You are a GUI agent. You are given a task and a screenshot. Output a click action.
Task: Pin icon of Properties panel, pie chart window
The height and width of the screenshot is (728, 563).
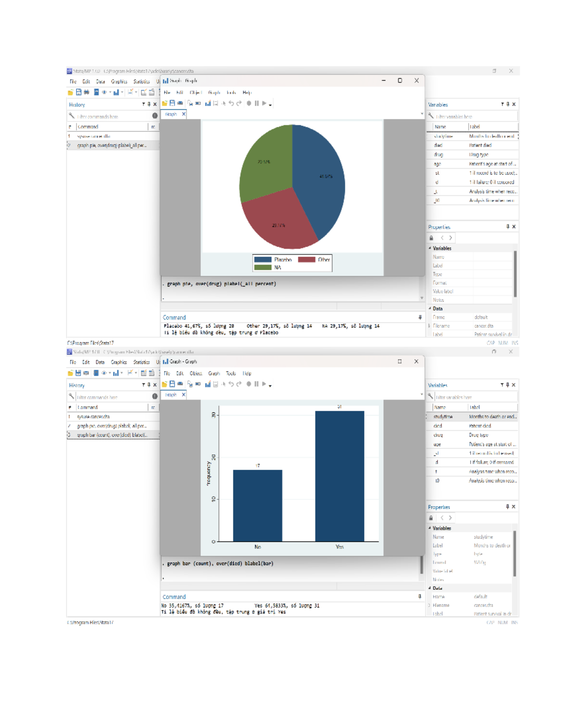(x=508, y=227)
